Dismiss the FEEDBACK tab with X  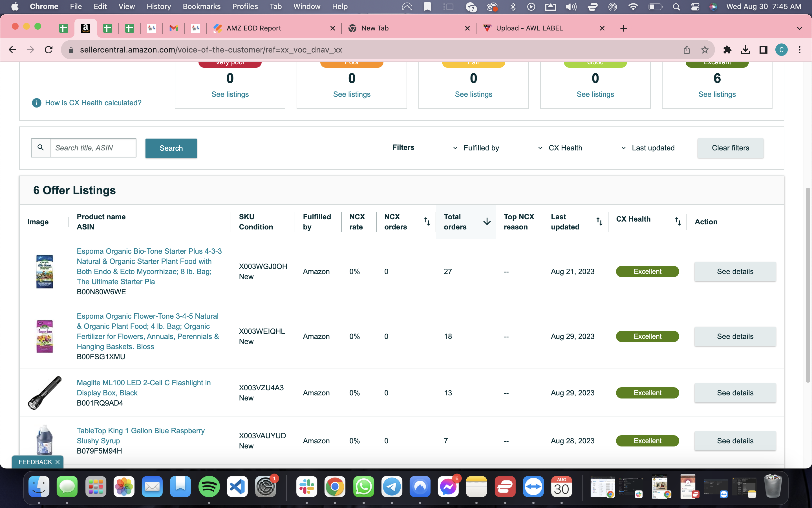58,462
